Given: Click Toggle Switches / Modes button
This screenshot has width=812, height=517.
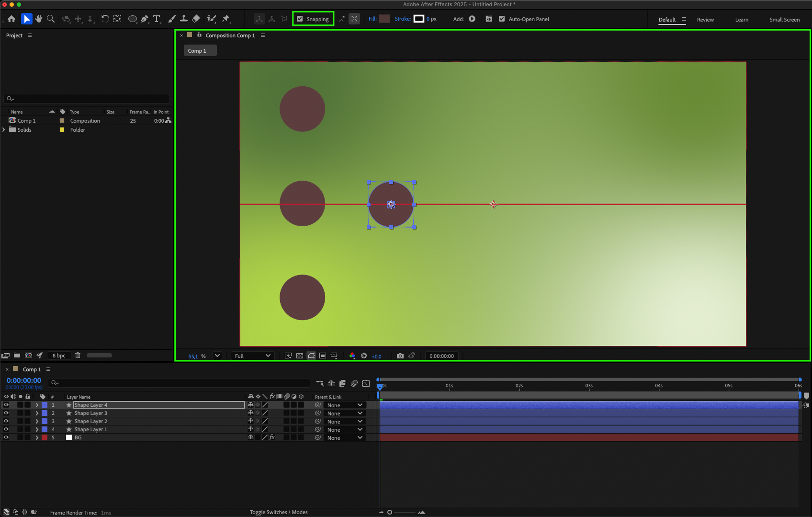Looking at the screenshot, I should click(x=279, y=512).
